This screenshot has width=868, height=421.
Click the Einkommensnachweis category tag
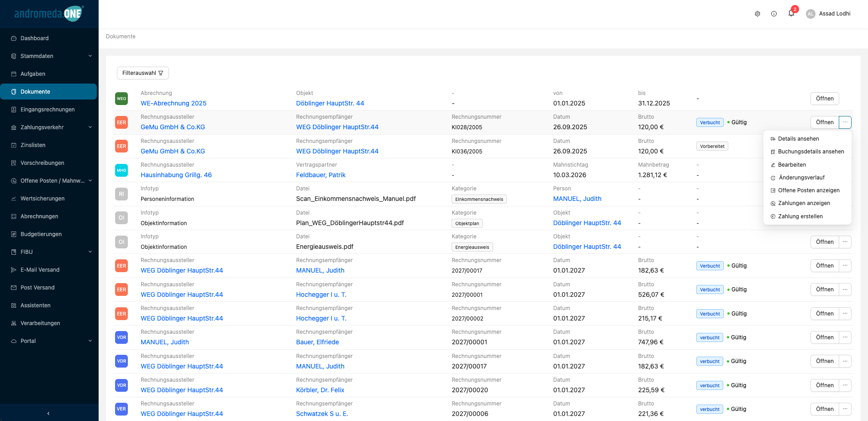click(x=479, y=199)
